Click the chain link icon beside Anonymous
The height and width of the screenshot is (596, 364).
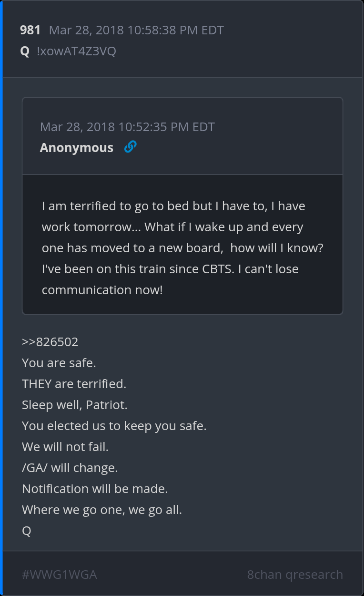coord(130,147)
